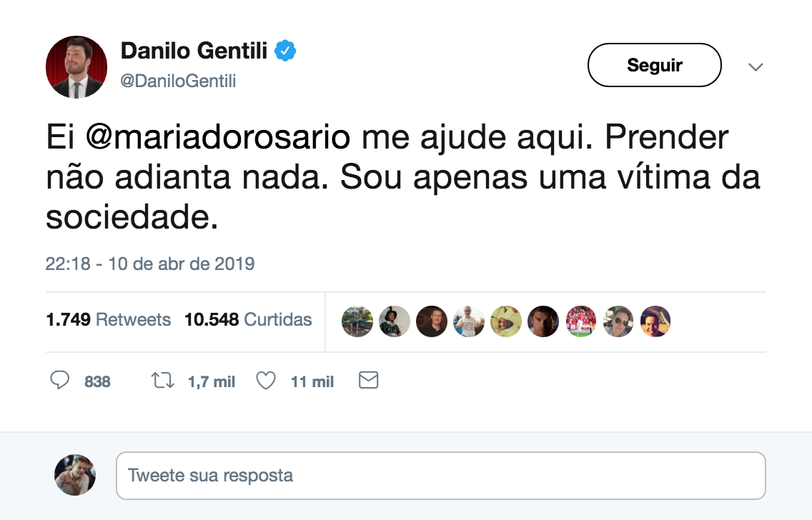Viewport: 812px width, 520px height.
Task: Click the first liker avatar in row
Action: [357, 321]
